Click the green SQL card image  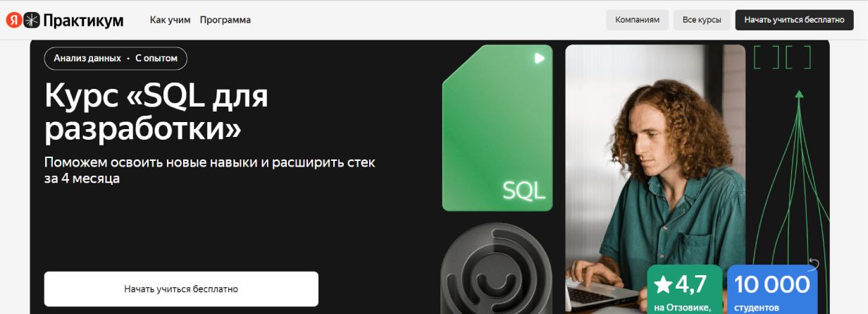(x=497, y=128)
